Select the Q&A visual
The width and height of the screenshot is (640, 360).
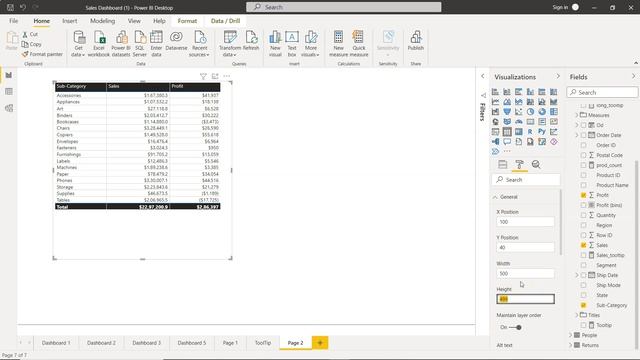507,142
